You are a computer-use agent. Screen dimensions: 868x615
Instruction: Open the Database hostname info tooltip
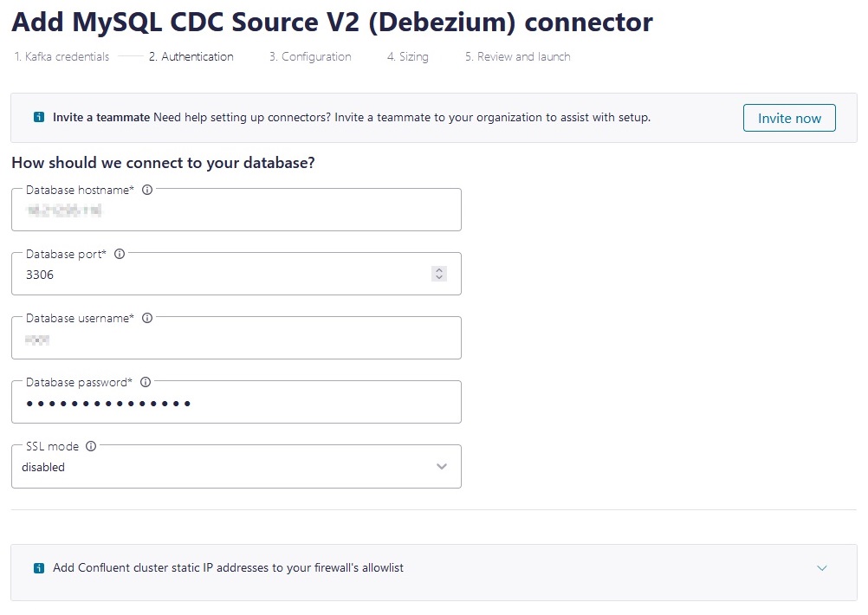[147, 190]
